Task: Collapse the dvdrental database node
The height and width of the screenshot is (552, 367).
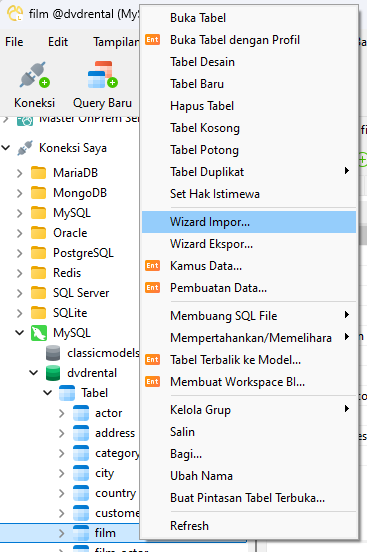Action: pos(34,372)
